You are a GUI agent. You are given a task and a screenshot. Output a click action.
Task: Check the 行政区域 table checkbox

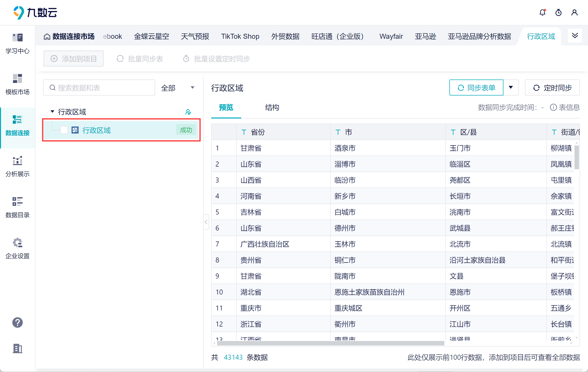click(x=64, y=130)
